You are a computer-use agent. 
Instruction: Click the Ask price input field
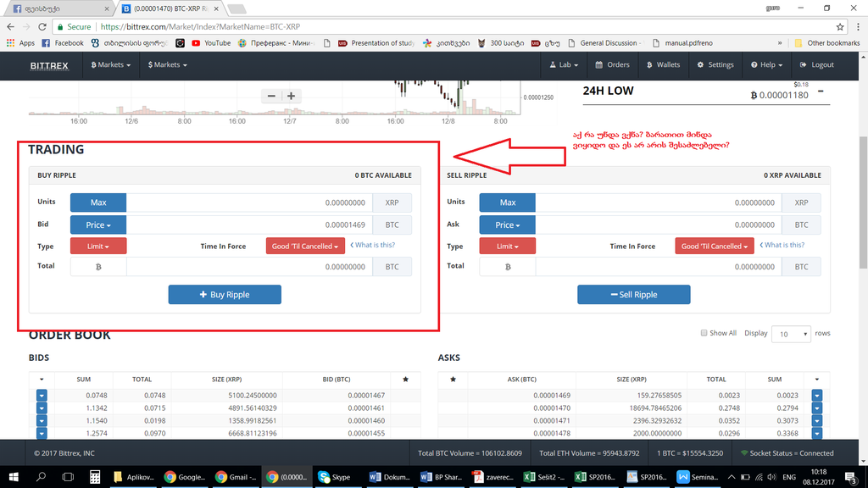[658, 225]
